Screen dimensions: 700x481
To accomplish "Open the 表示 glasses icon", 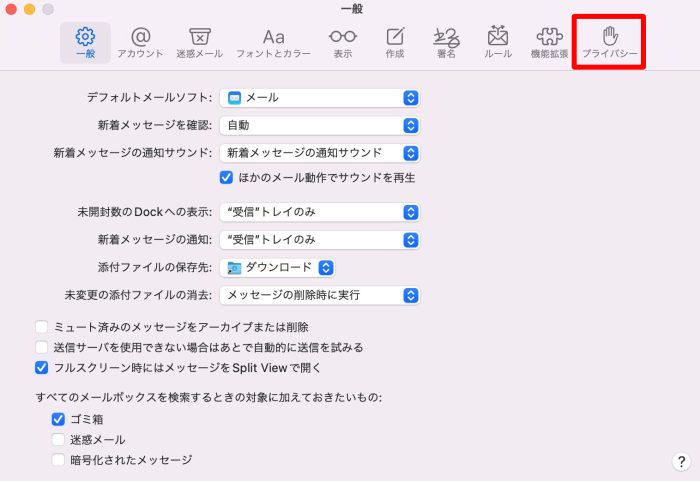I will pyautogui.click(x=342, y=40).
